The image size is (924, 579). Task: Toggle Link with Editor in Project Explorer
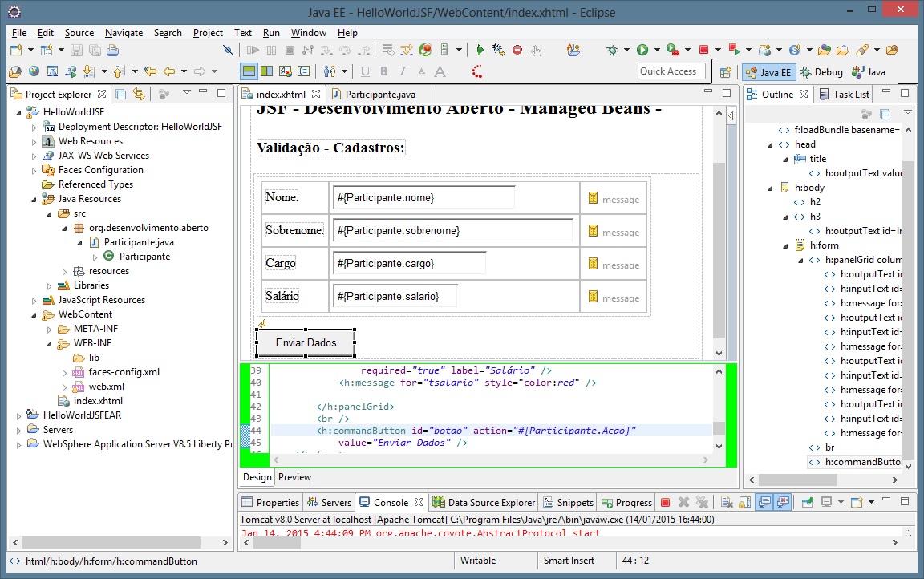coord(139,94)
